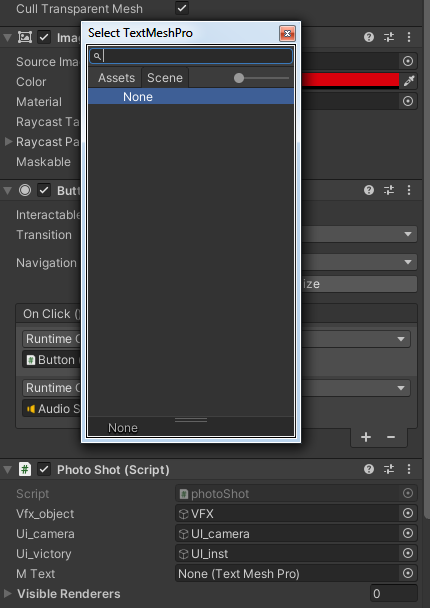Open Image component preset settings
The width and height of the screenshot is (430, 608).
click(x=389, y=37)
